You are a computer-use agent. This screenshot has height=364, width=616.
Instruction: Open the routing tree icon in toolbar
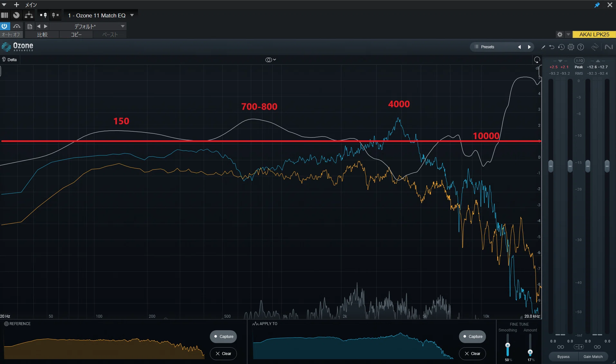(x=29, y=15)
